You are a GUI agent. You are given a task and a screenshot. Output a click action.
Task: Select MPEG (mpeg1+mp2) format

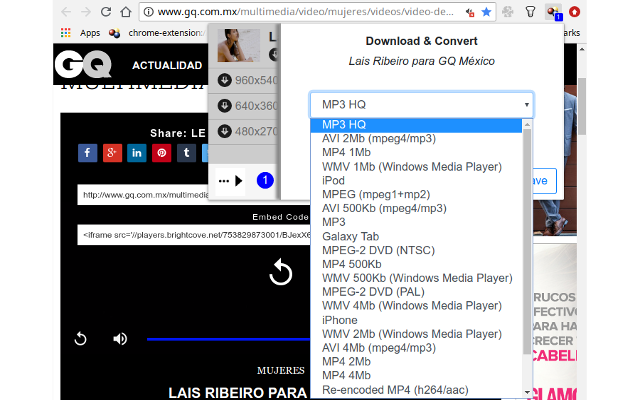pos(416,194)
